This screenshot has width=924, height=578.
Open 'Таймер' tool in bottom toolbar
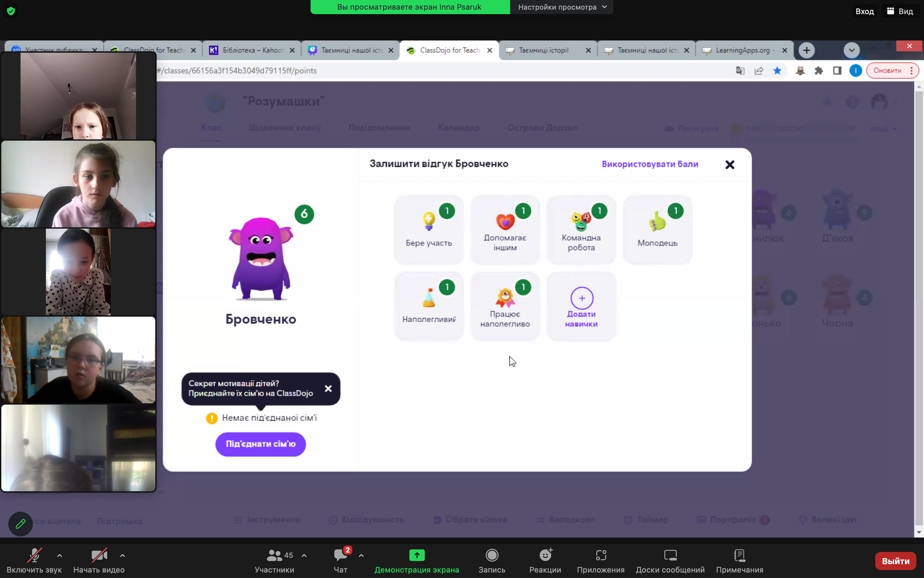click(x=646, y=520)
